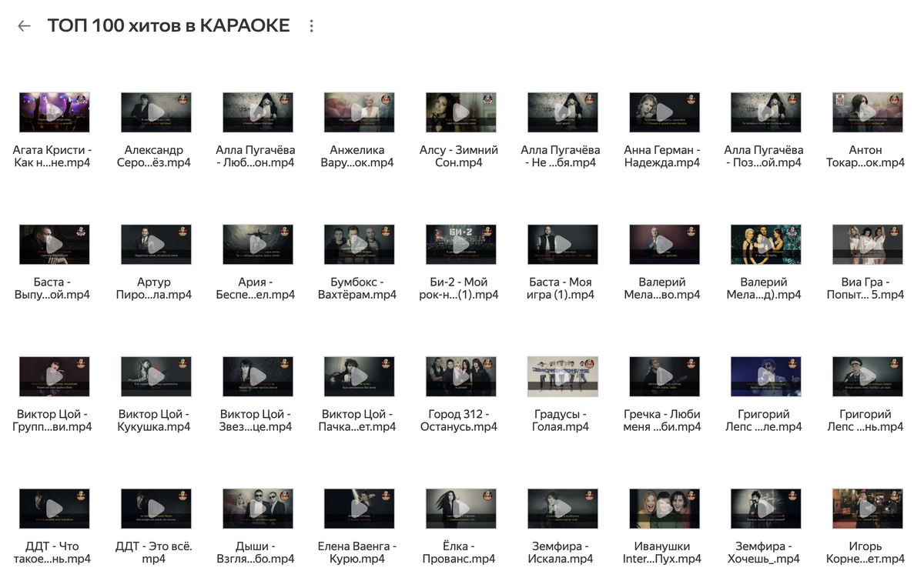This screenshot has height=581, width=924.
Task: Open the three-dot folder options menu
Action: point(312,26)
